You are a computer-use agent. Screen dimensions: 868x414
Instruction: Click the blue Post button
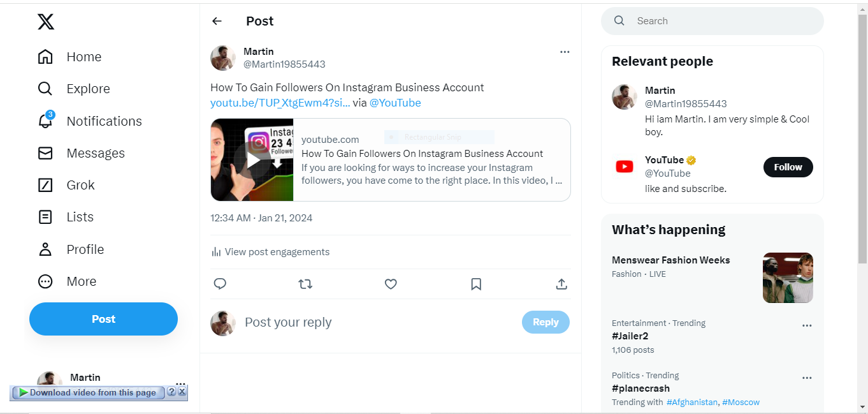click(x=103, y=319)
